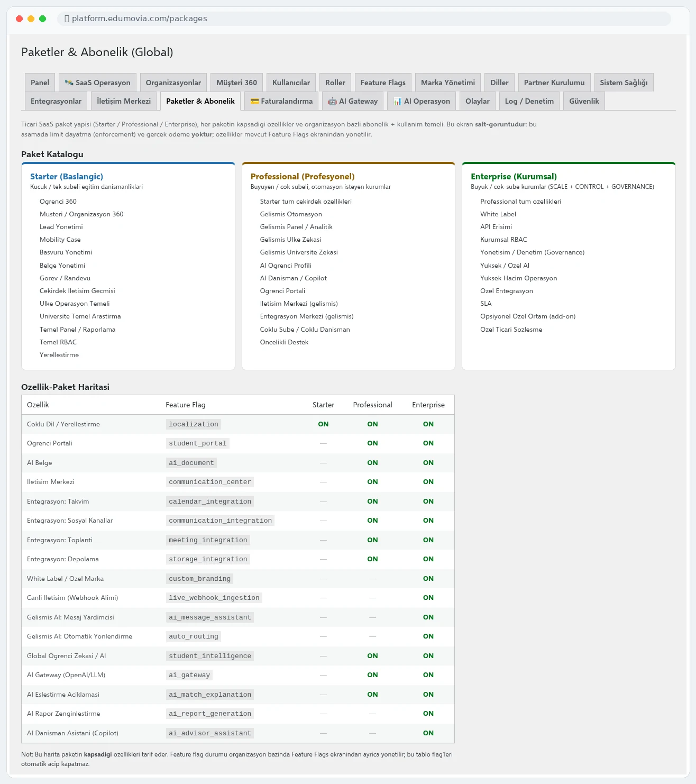Go to the Müşteri 360 tab
The width and height of the screenshot is (696, 784).
click(x=237, y=83)
